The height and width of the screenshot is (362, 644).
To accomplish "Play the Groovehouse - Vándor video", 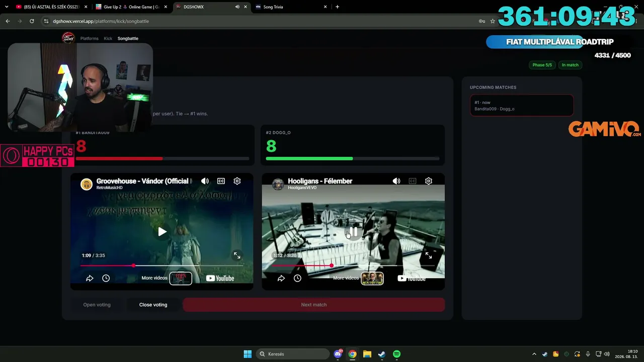I will click(162, 232).
